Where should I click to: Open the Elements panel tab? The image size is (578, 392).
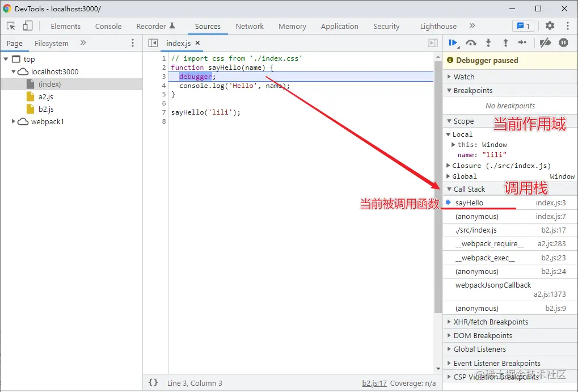66,26
